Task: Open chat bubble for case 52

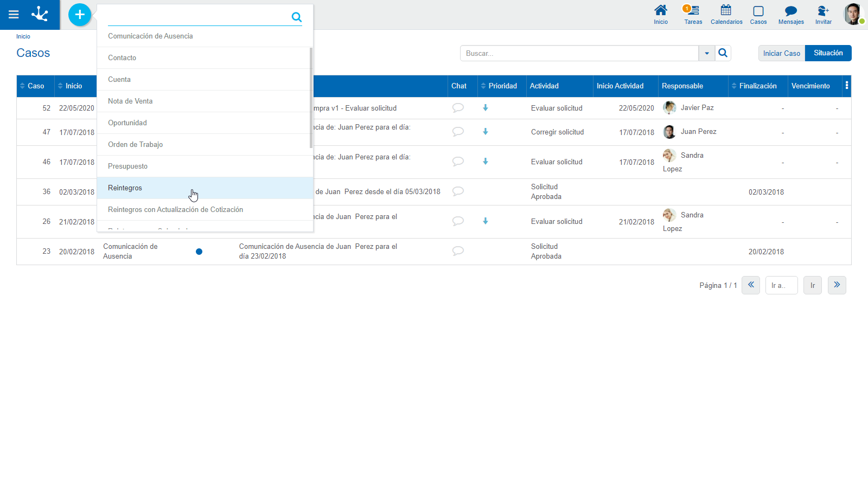Action: coord(458,107)
